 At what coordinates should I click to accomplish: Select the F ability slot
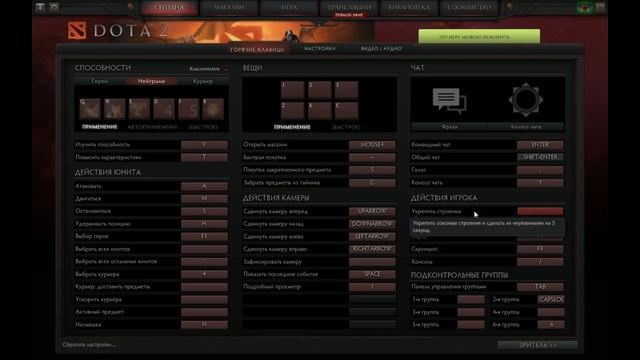(x=189, y=109)
